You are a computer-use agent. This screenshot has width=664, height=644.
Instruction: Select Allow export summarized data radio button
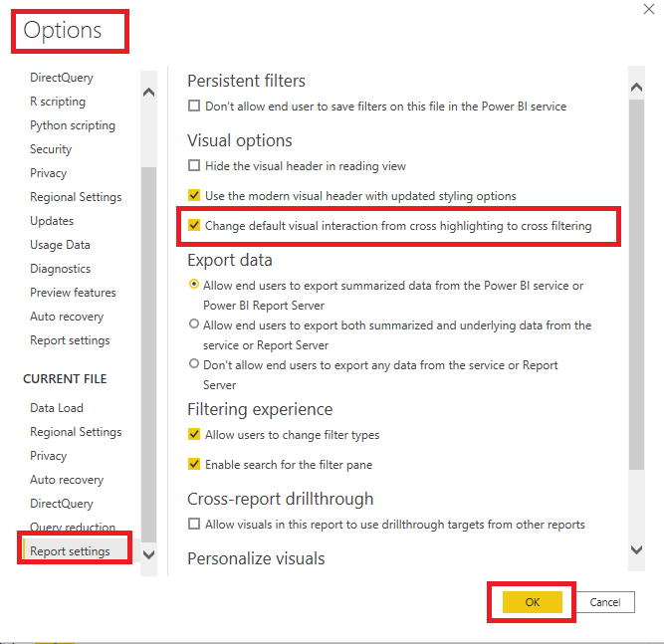pyautogui.click(x=194, y=284)
